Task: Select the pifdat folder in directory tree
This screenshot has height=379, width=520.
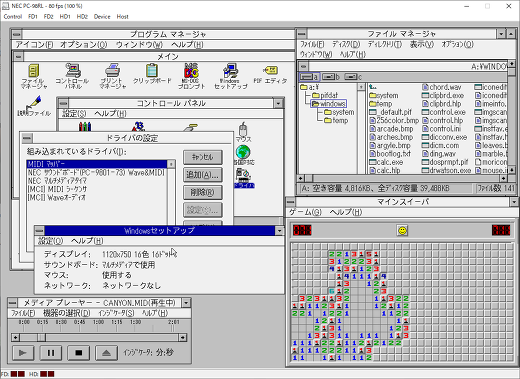Action: 325,95
